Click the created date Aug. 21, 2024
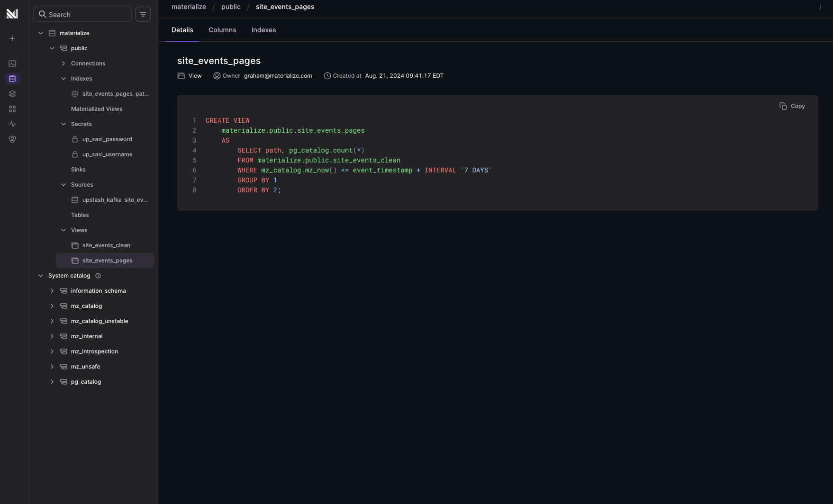Image resolution: width=833 pixels, height=504 pixels. pos(404,76)
